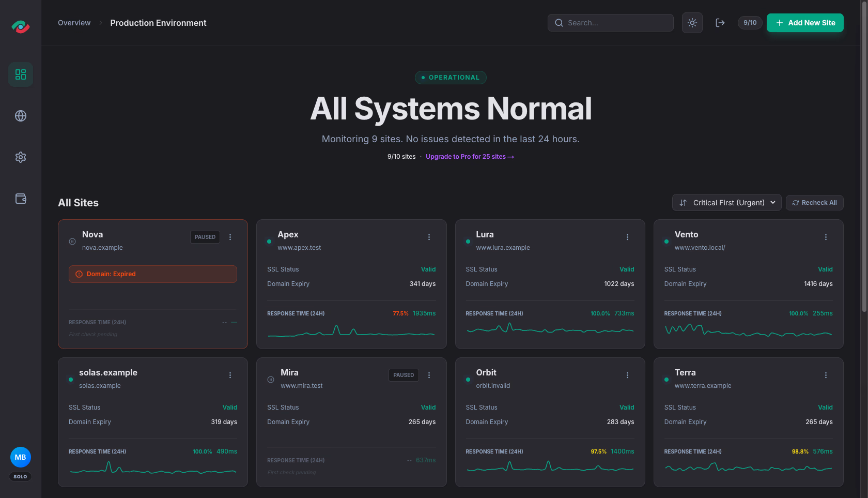The width and height of the screenshot is (868, 498).
Task: Select the Production Environment breadcrumb
Action: point(158,23)
